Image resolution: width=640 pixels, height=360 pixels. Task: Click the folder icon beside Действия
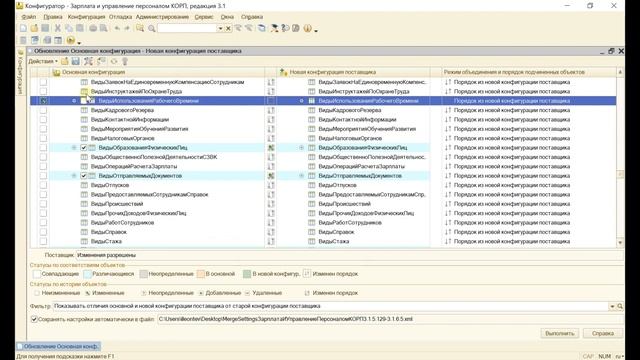click(x=64, y=61)
